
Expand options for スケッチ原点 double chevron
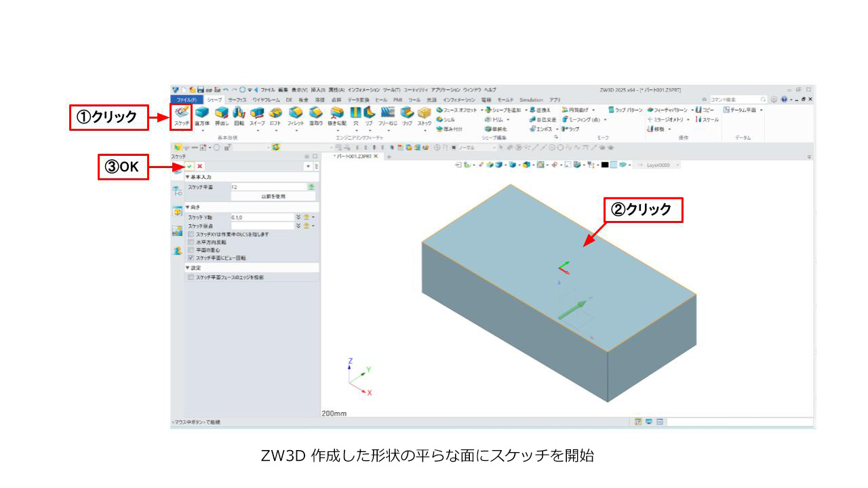click(x=298, y=226)
